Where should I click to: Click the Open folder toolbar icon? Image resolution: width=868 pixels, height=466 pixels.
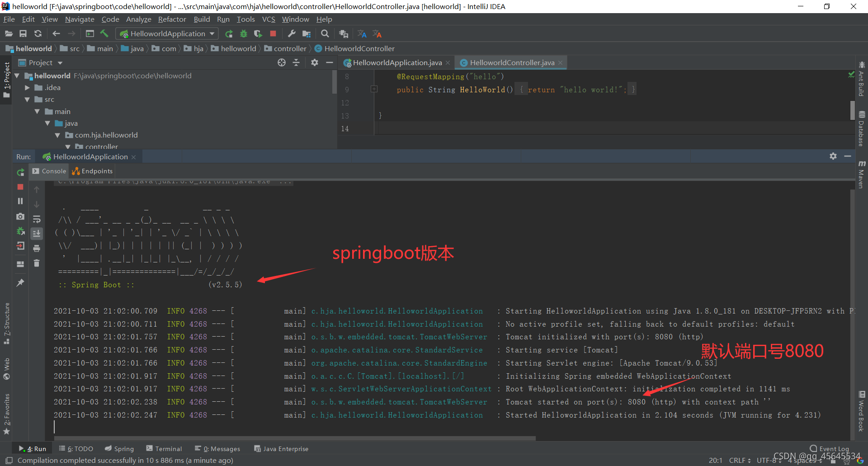[9, 34]
